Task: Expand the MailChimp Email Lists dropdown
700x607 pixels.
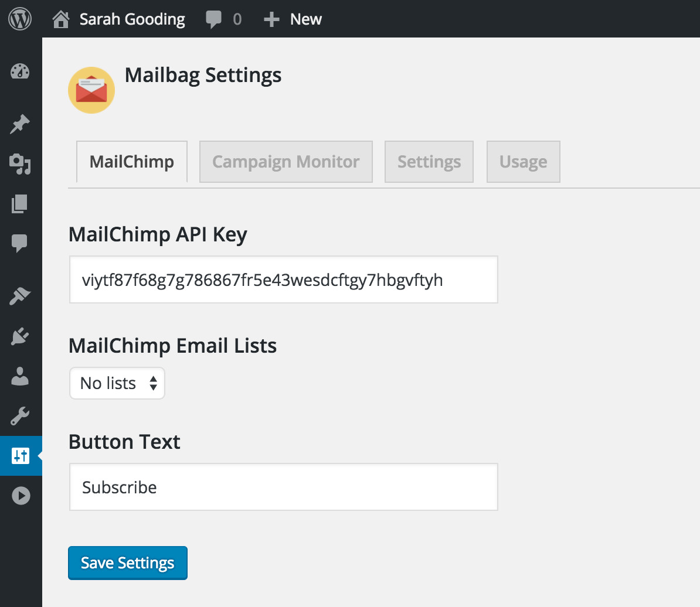Action: point(117,383)
